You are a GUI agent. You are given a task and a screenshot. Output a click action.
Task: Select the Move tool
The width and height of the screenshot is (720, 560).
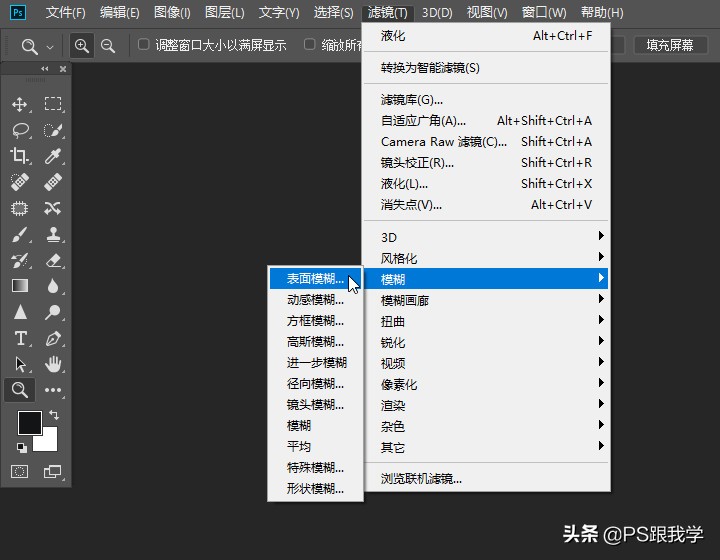click(20, 104)
